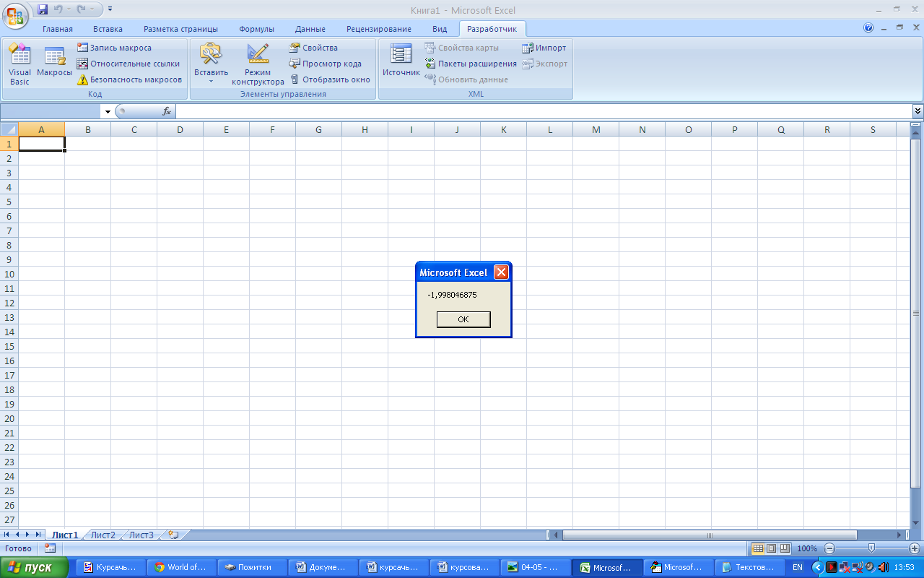Click the XML Импорт button

[544, 48]
